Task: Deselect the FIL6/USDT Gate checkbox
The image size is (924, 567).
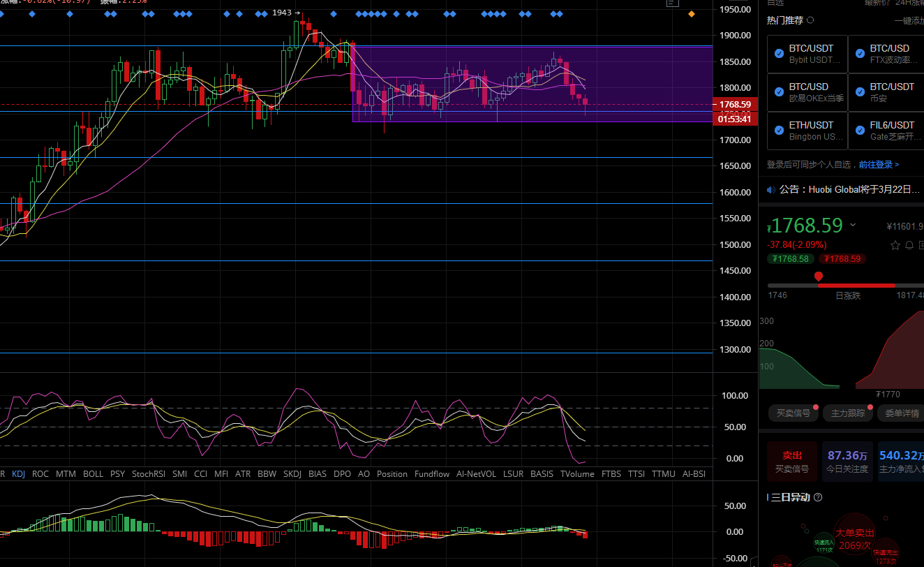Action: click(x=860, y=131)
